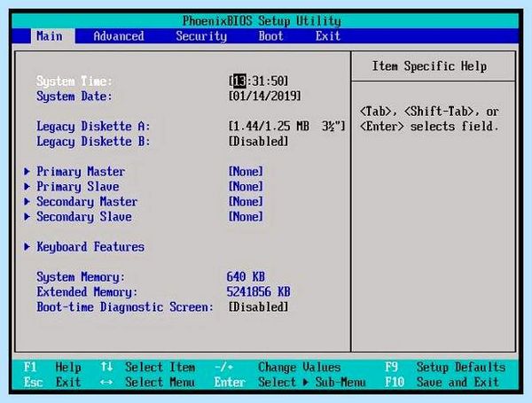532x403 pixels.
Task: Expand the arrow next to Secondary Master
Action: tap(27, 202)
